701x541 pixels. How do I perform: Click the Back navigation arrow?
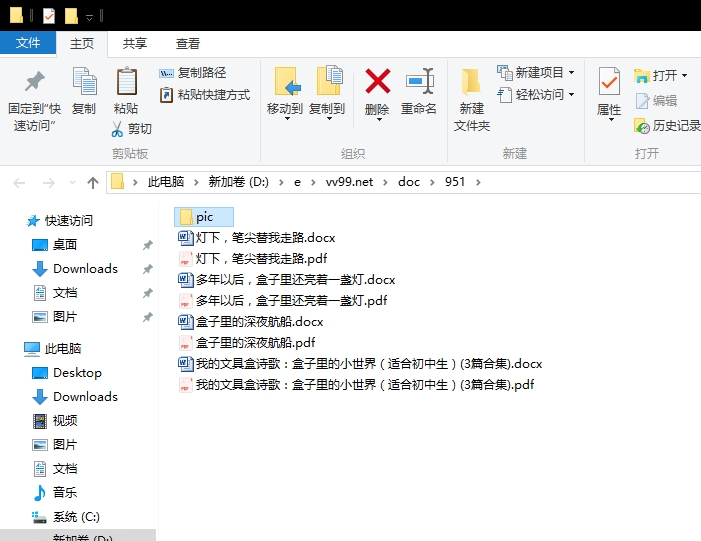[x=19, y=182]
